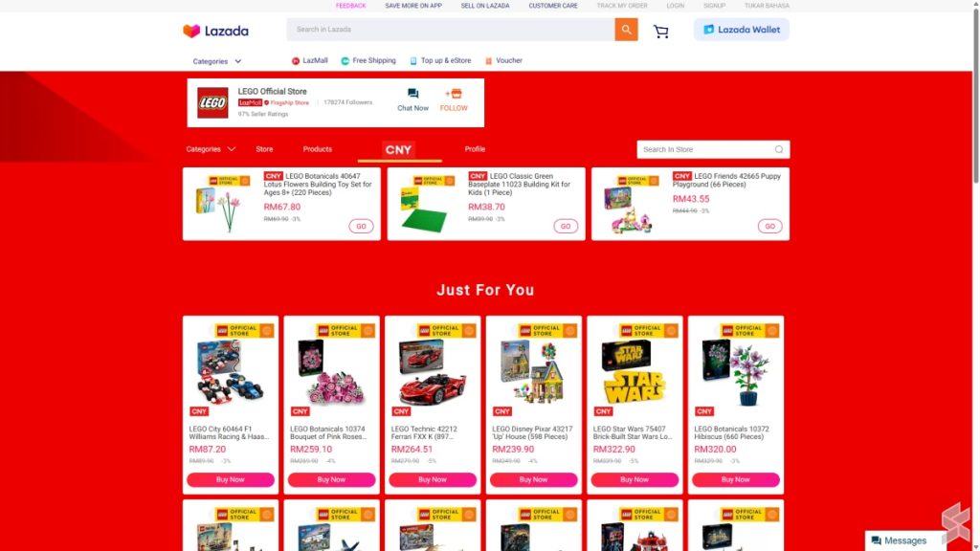Expand the store Categories dropdown
Screen dimensions: 980x551
click(x=211, y=149)
